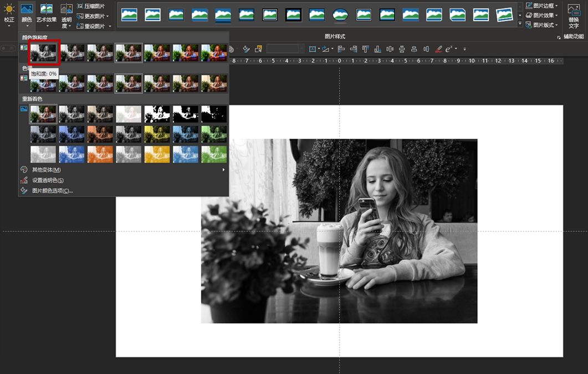
Task: Select the coolest color tone thumbnail
Action: pyautogui.click(x=43, y=83)
